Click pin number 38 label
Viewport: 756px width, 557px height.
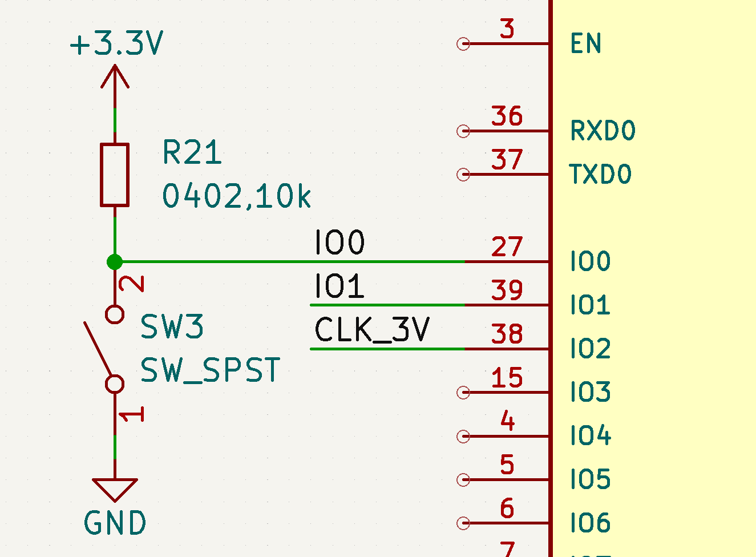coord(507,334)
